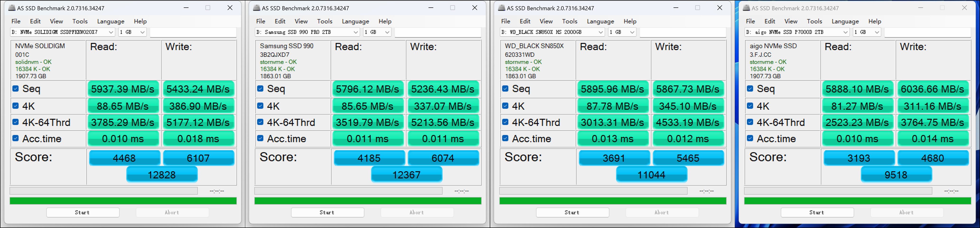Toggle Acc.time checkbox in SOLIDIGM window
This screenshot has height=228, width=980.
click(x=16, y=138)
